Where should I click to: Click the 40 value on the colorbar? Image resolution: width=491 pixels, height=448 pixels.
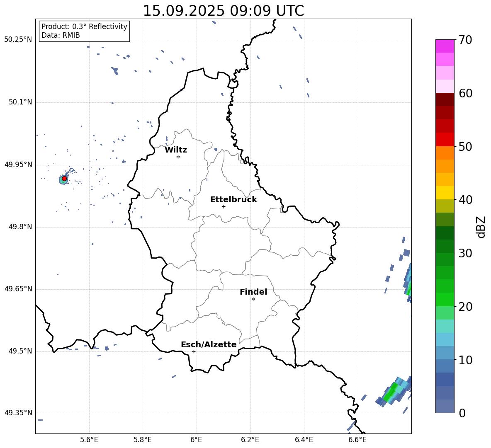coord(465,200)
